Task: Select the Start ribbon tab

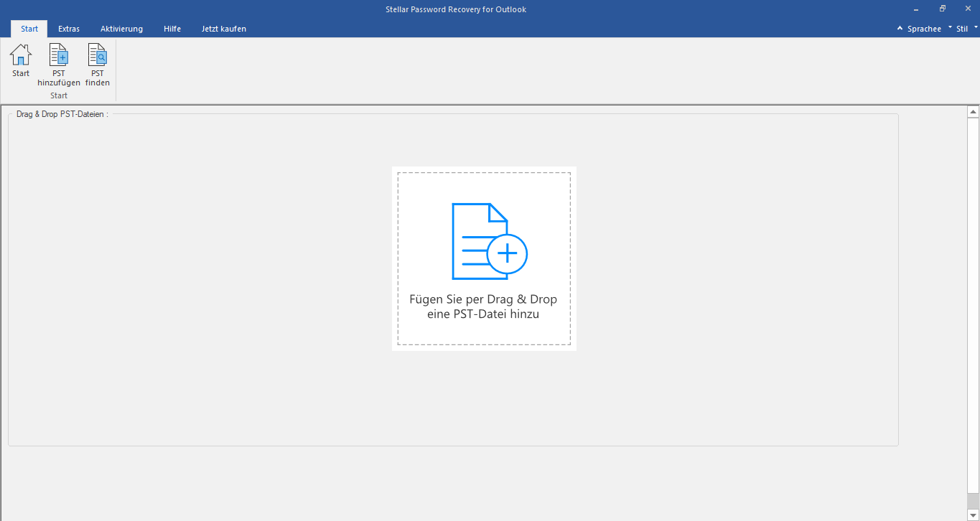Action: click(29, 29)
